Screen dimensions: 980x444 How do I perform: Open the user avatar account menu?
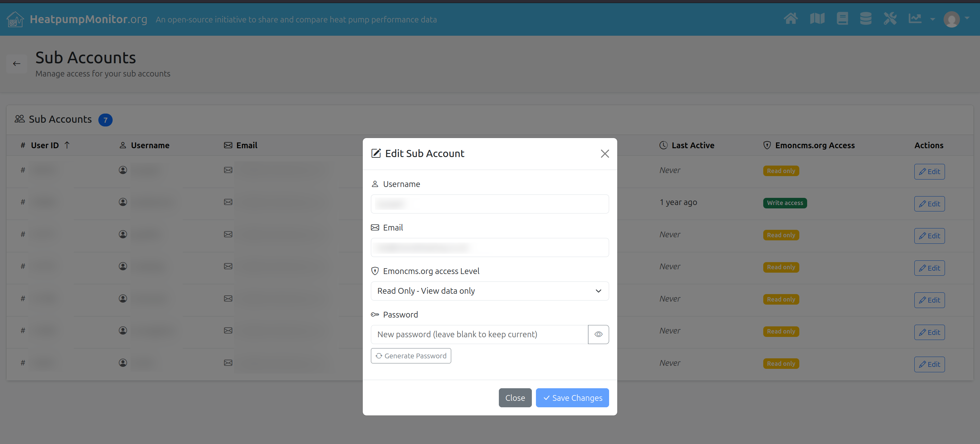952,19
